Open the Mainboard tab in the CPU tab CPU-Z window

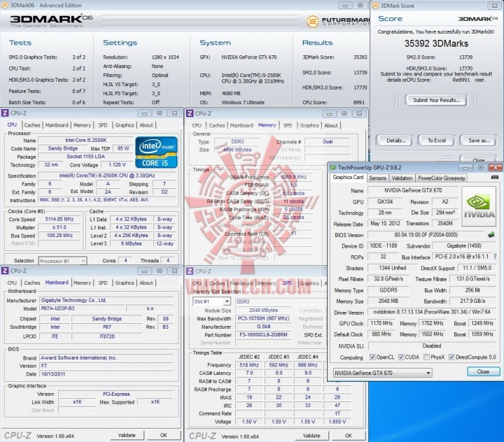(x=57, y=125)
